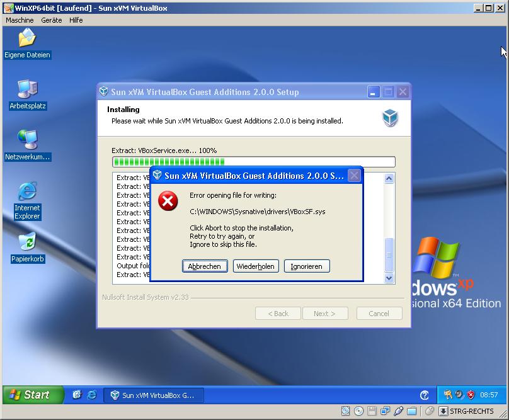509x420 pixels.
Task: Click the floppy disk status icon
Action: pos(372,411)
